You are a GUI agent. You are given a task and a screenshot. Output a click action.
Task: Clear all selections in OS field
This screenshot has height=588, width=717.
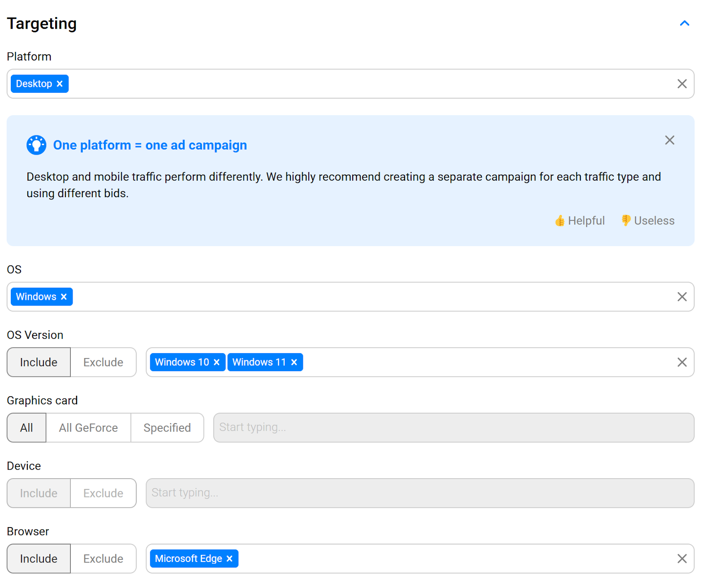(x=682, y=297)
